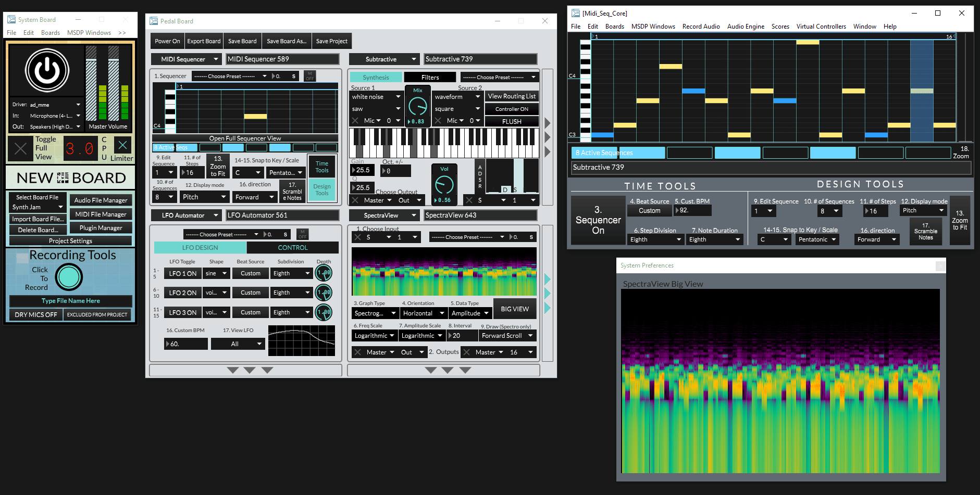
Task: Open the Step Division Eighth dropdown
Action: [656, 239]
